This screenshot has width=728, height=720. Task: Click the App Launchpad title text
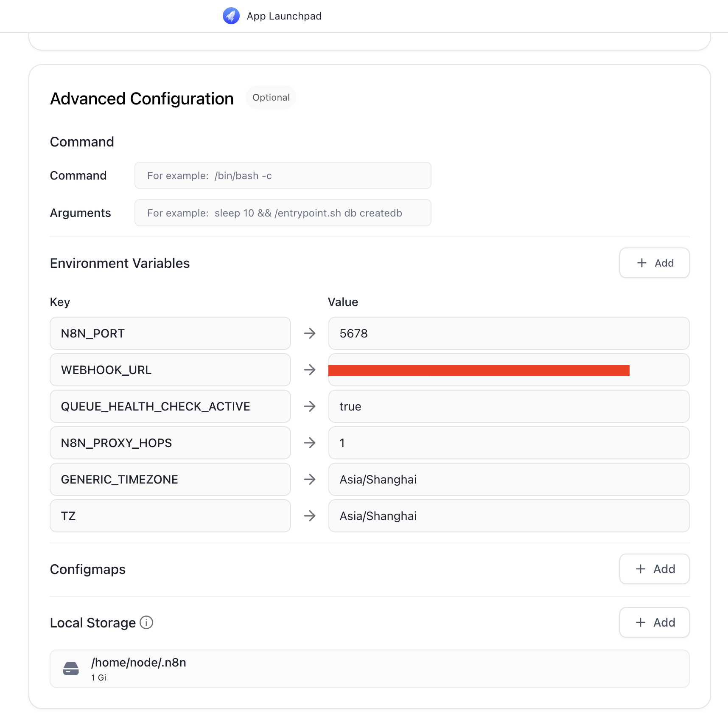(x=284, y=16)
